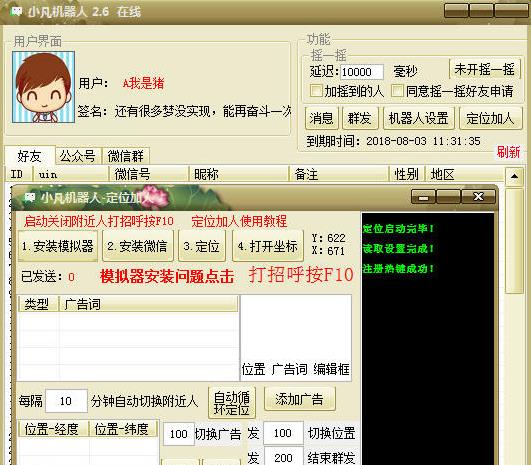Click the friend list scroll-up arrow

[514, 176]
